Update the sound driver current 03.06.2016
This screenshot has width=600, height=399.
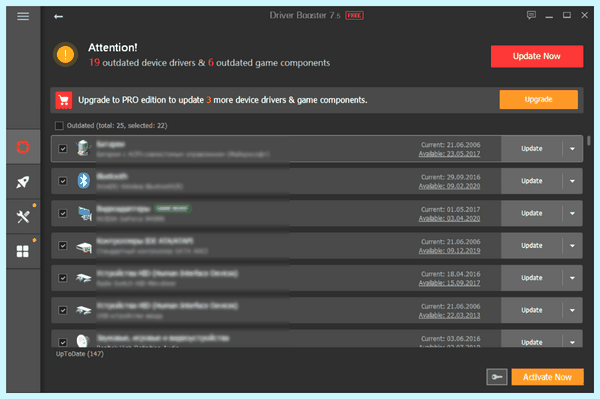coord(532,342)
